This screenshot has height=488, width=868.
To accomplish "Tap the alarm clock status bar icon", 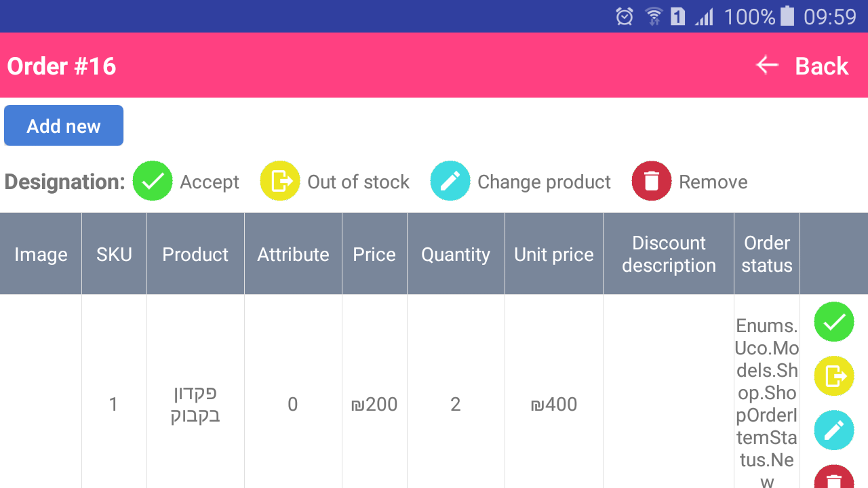I will tap(625, 16).
